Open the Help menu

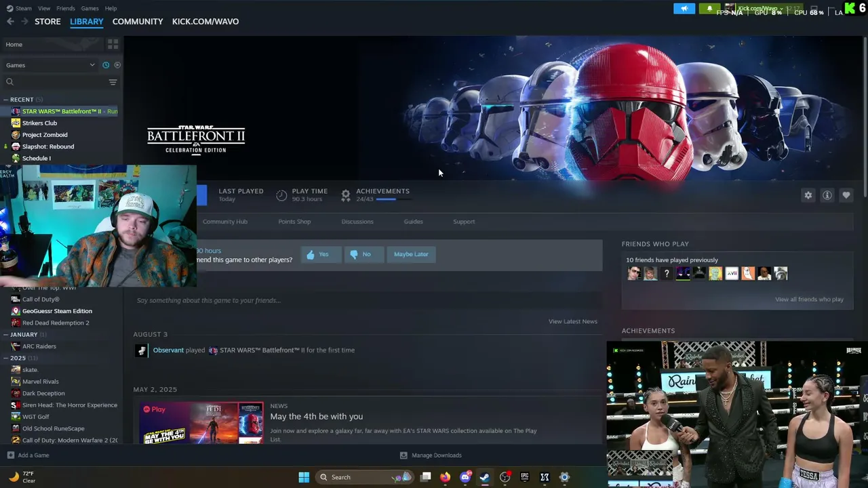click(x=111, y=8)
